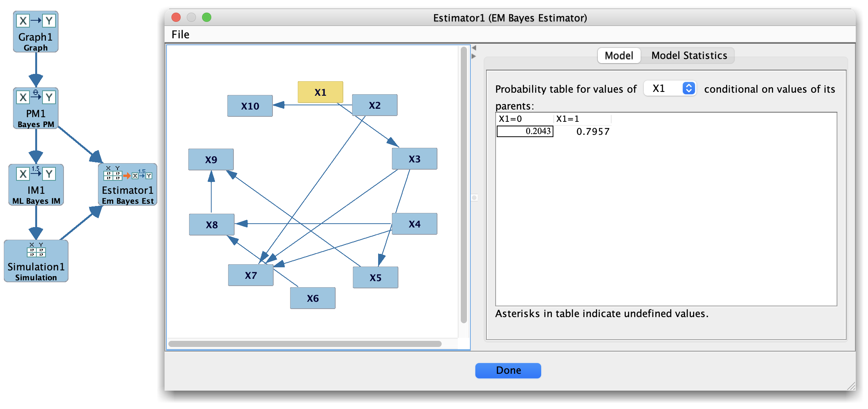
Task: Select the IM1 ML Bayes IM node
Action: (x=36, y=185)
